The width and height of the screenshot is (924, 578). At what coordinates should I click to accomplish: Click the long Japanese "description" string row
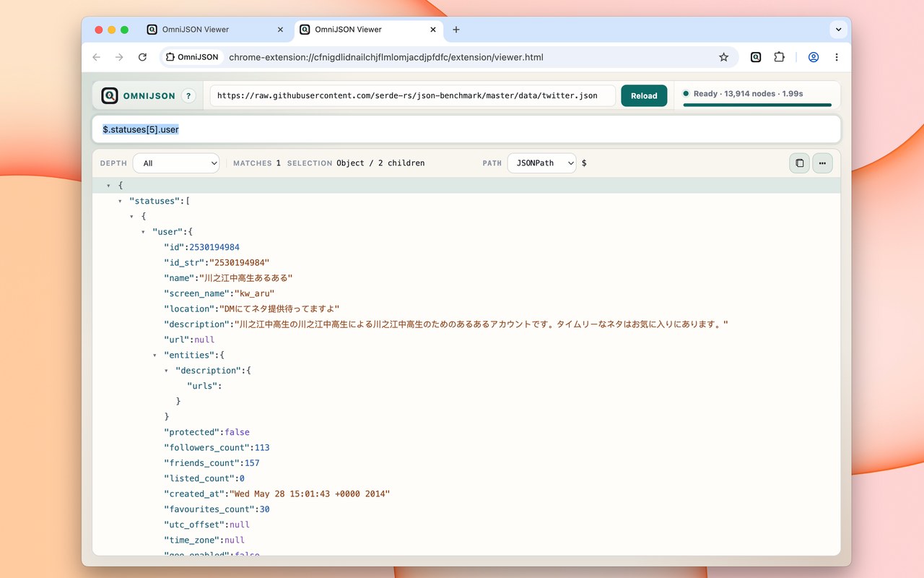466,324
